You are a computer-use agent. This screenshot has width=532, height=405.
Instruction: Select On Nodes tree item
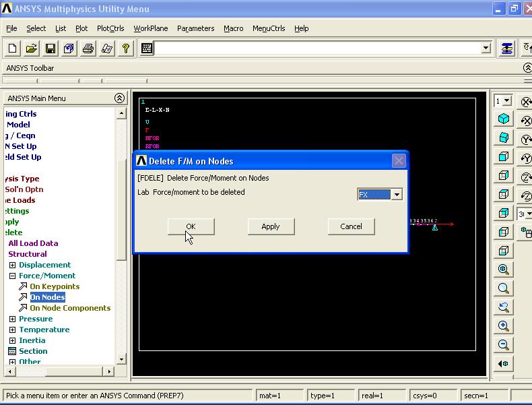[48, 297]
